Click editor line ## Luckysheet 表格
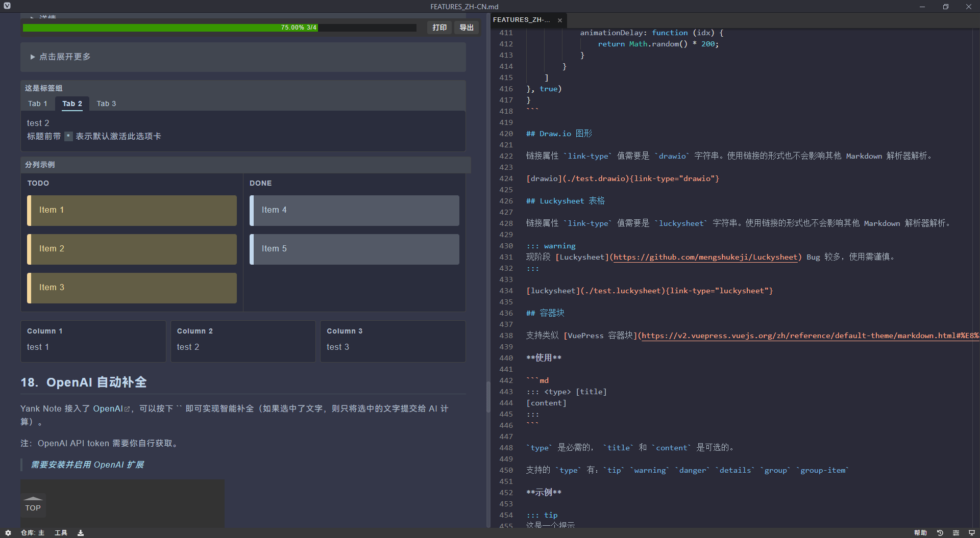980x538 pixels. point(565,201)
